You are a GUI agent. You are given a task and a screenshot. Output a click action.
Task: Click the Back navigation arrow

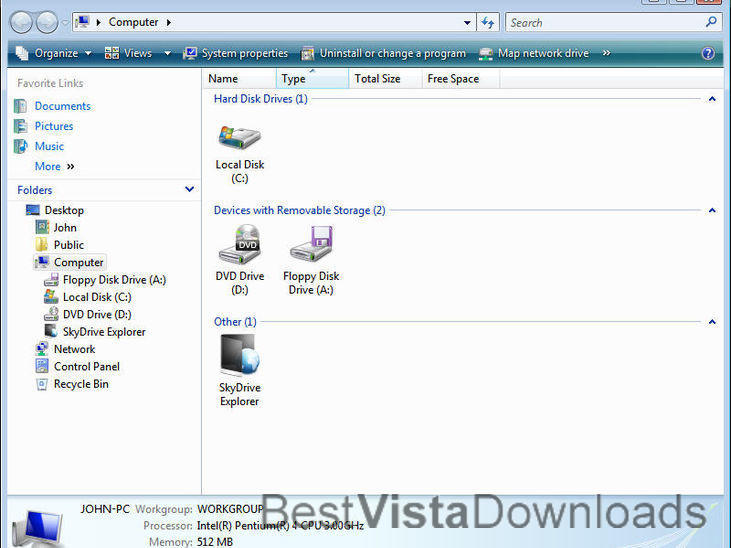[x=21, y=22]
